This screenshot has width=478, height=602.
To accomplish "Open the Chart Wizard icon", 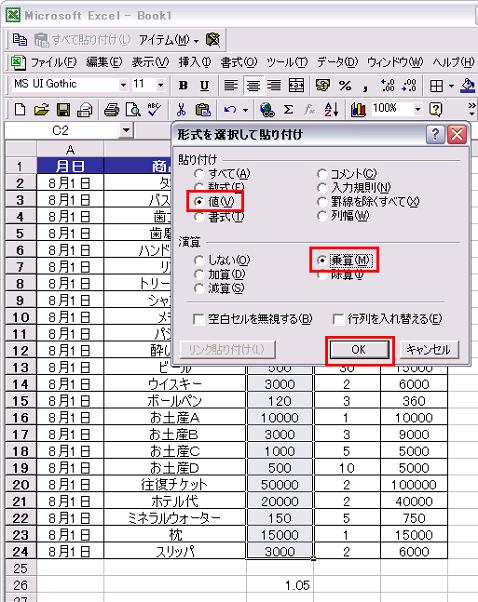I will click(x=358, y=110).
